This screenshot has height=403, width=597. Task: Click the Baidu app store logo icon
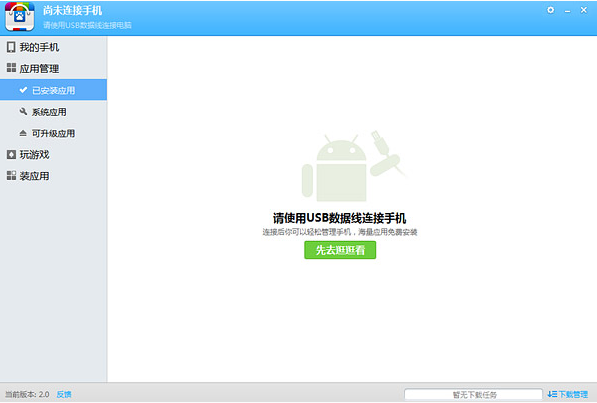[19, 16]
